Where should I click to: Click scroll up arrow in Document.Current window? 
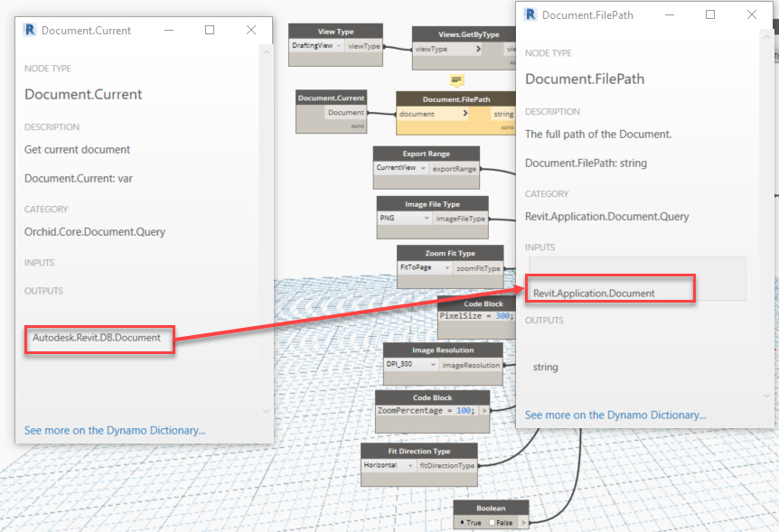tap(266, 52)
